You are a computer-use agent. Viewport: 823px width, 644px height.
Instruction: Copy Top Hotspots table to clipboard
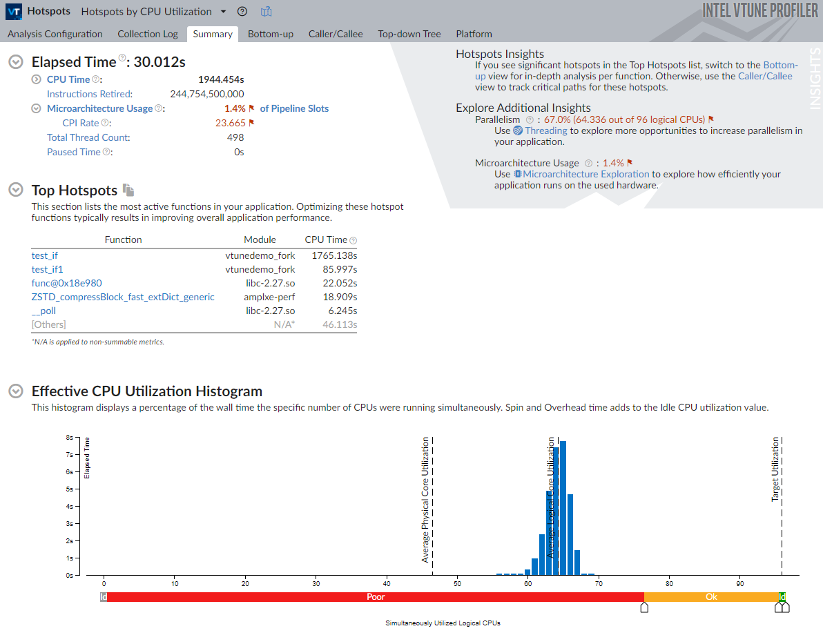coord(128,190)
